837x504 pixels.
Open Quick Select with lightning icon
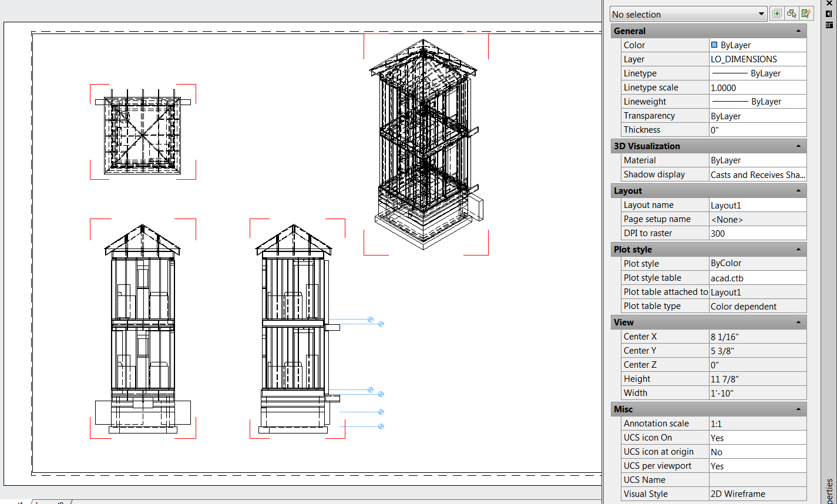pos(806,14)
